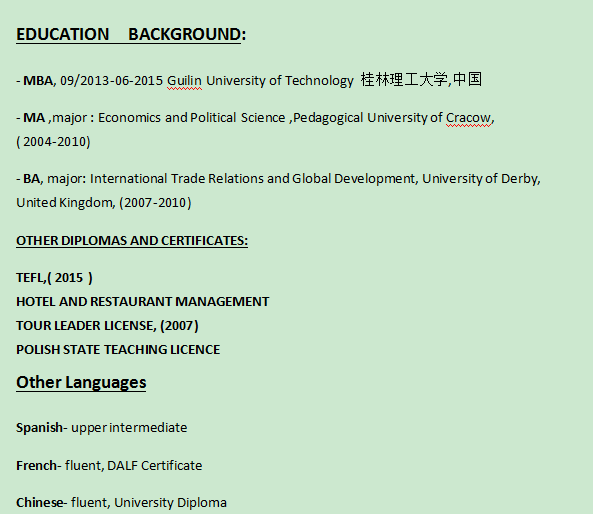The image size is (593, 514).
Task: Click OTHER DIPLOMAS AND CERTIFICATES heading
Action: [132, 241]
